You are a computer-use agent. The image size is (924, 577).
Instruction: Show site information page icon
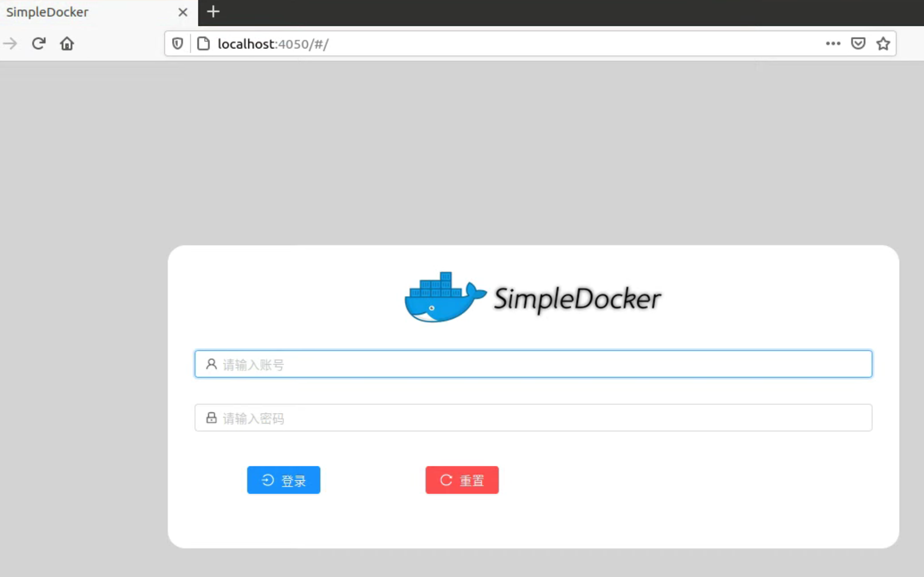click(x=204, y=44)
